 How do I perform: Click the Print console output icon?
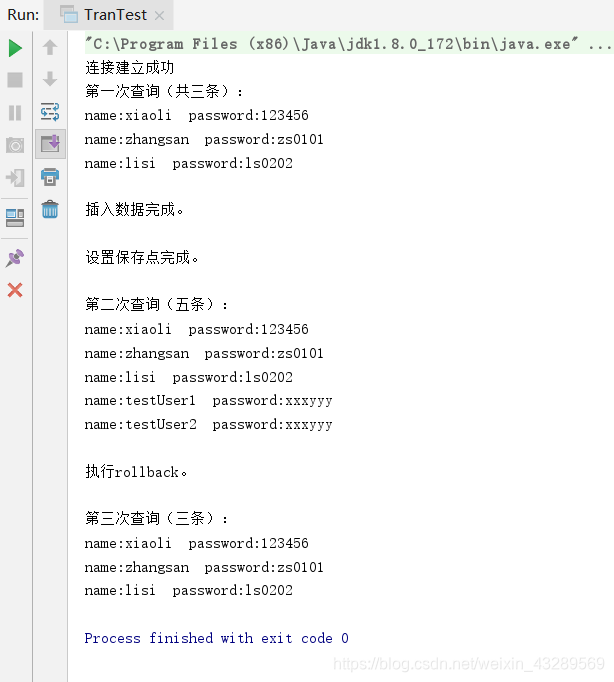(50, 177)
